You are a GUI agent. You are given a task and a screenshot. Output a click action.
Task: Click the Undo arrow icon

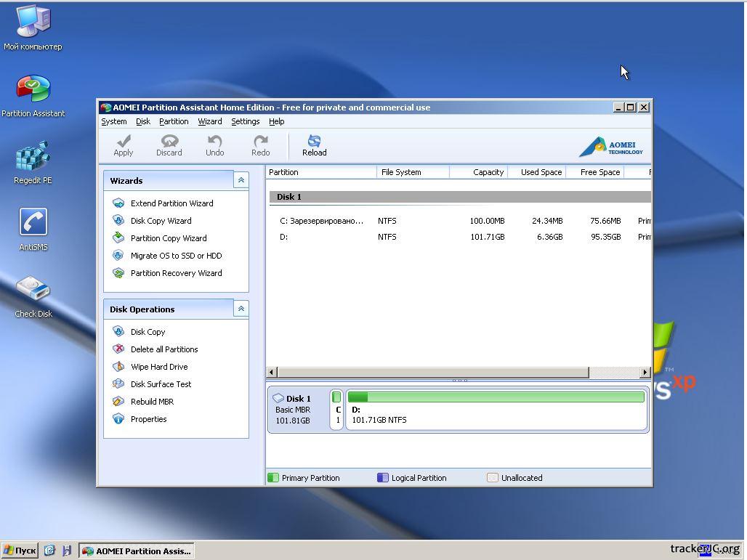pos(214,141)
